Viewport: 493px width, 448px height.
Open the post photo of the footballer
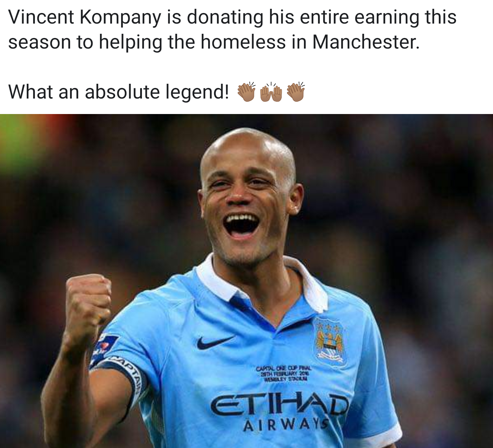246,281
